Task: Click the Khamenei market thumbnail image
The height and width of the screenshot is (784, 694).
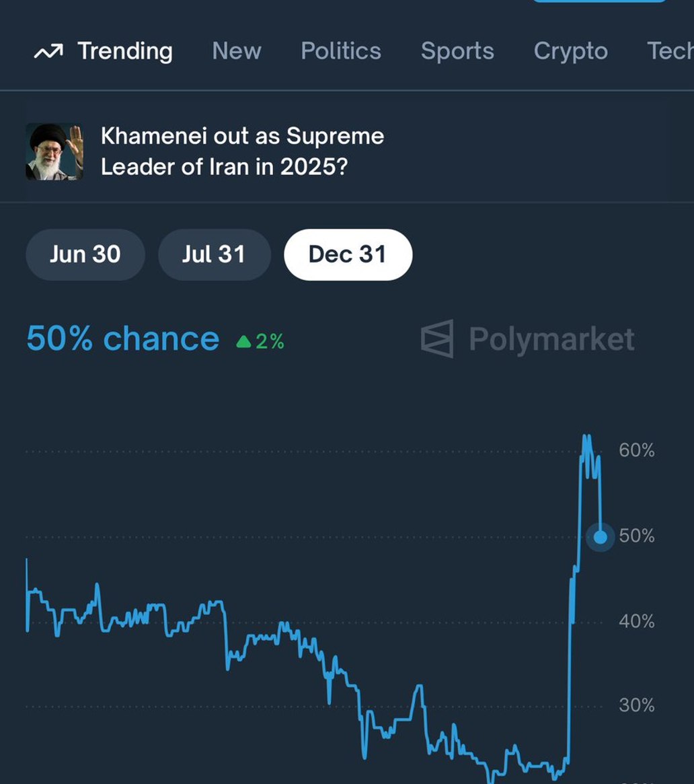Action: tap(54, 151)
